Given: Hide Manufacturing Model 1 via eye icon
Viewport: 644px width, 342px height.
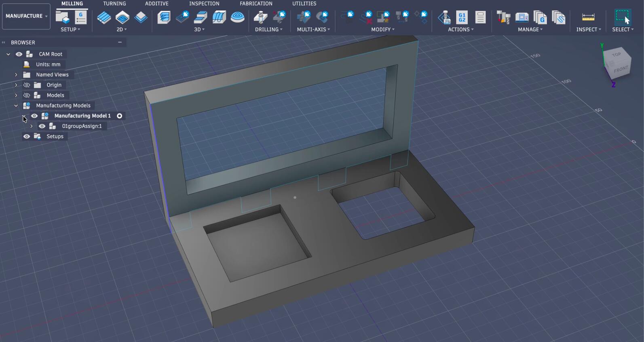Looking at the screenshot, I should point(34,116).
